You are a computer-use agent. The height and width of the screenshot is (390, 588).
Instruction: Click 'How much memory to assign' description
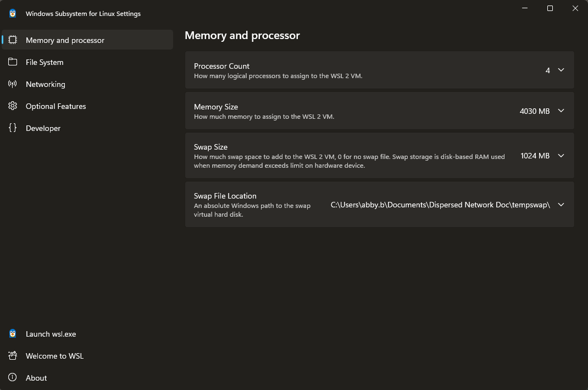click(x=264, y=117)
